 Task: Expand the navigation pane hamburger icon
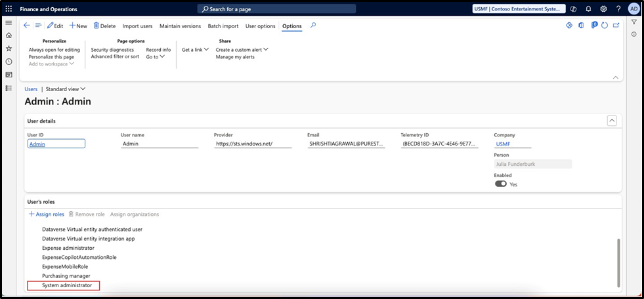click(9, 22)
